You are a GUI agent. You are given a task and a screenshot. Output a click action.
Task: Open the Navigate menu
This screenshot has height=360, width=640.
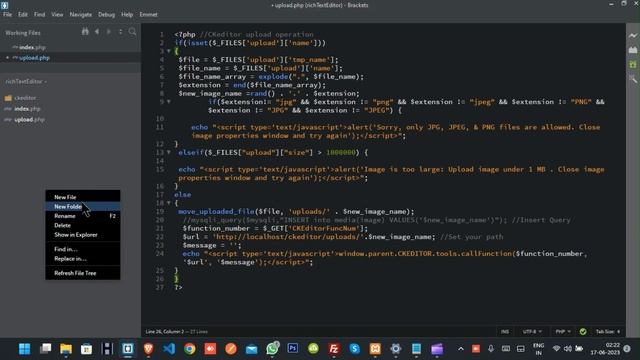point(80,14)
